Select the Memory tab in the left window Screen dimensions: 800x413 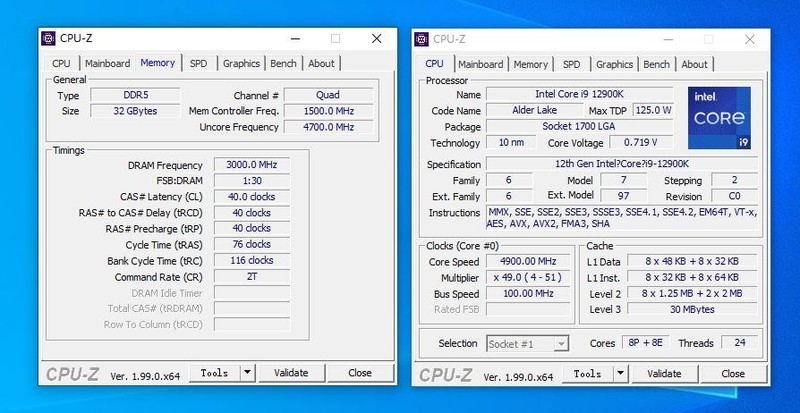(x=158, y=62)
